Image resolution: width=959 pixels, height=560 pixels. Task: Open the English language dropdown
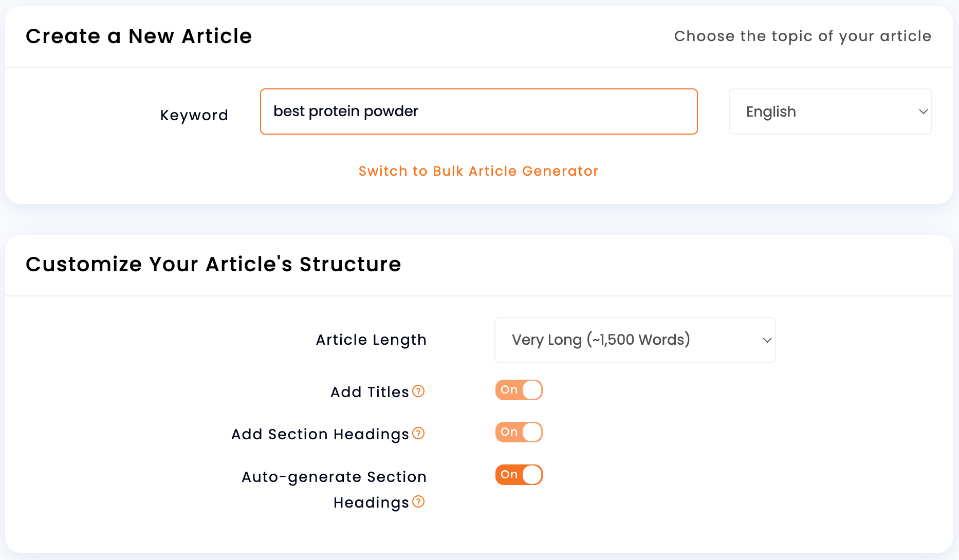(830, 111)
